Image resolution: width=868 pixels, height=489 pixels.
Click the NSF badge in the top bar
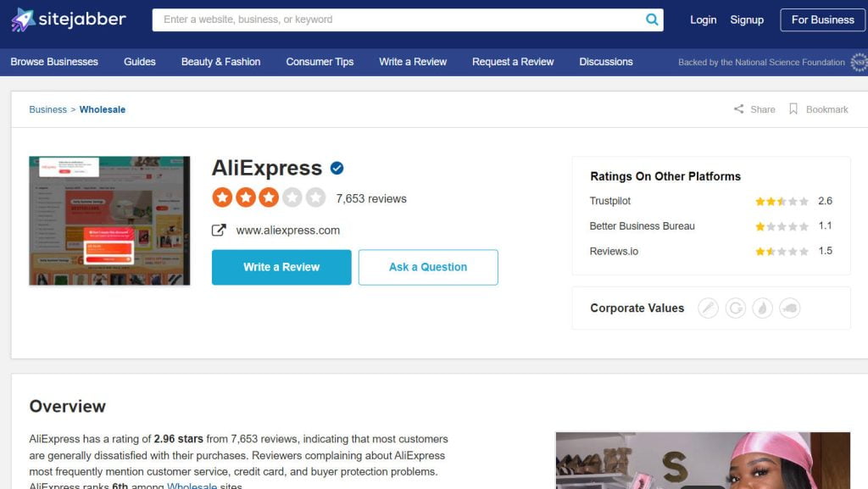coord(859,61)
